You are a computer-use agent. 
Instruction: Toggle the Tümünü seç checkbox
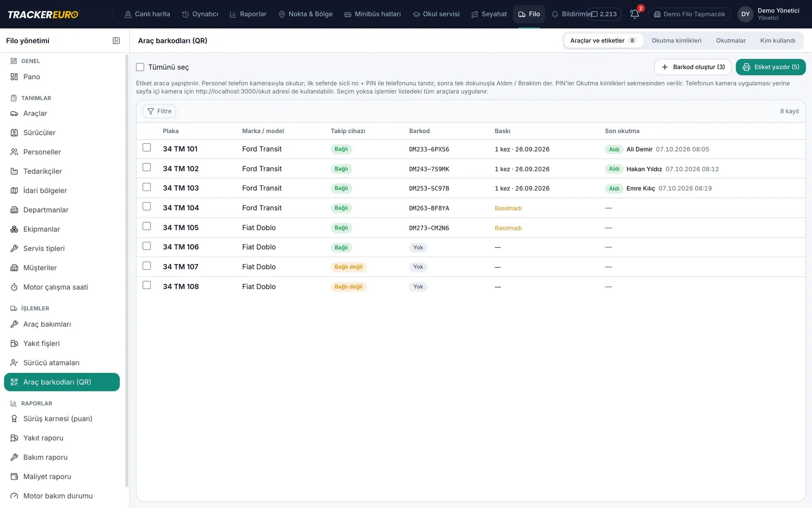(x=140, y=67)
